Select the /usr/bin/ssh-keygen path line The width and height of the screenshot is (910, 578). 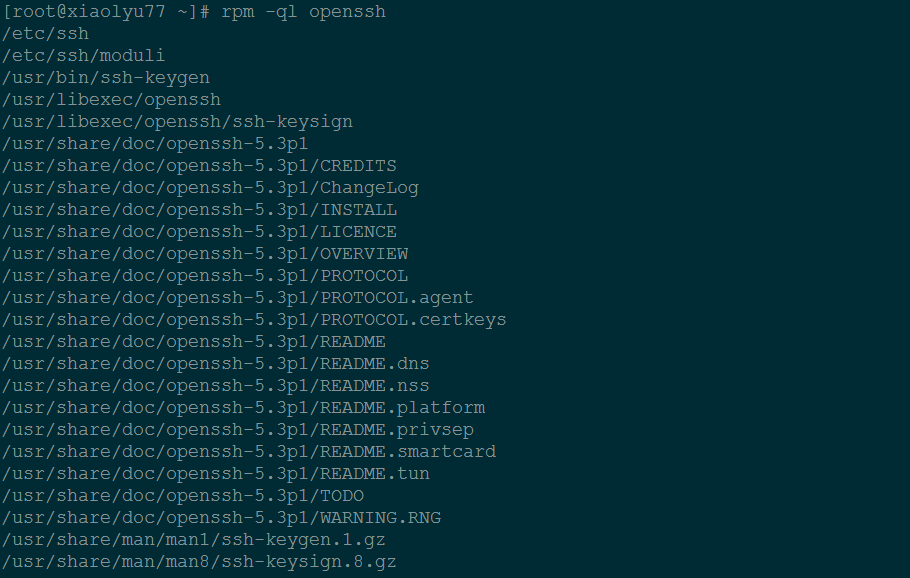point(106,78)
